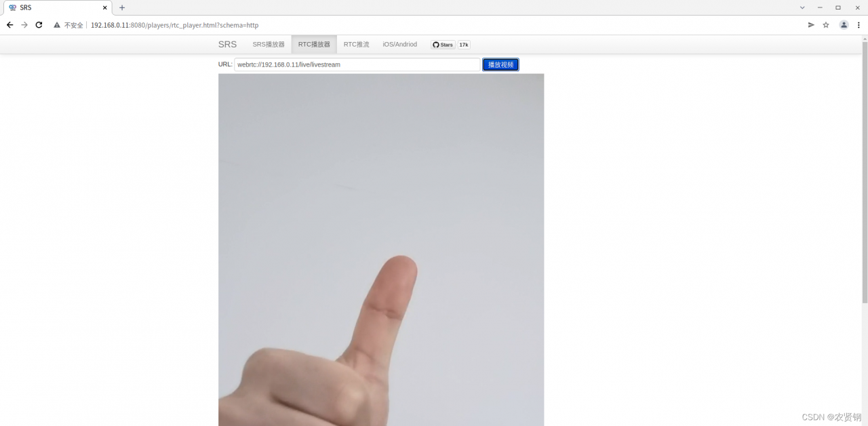Go back using the browser back arrow
868x426 pixels.
tap(9, 25)
